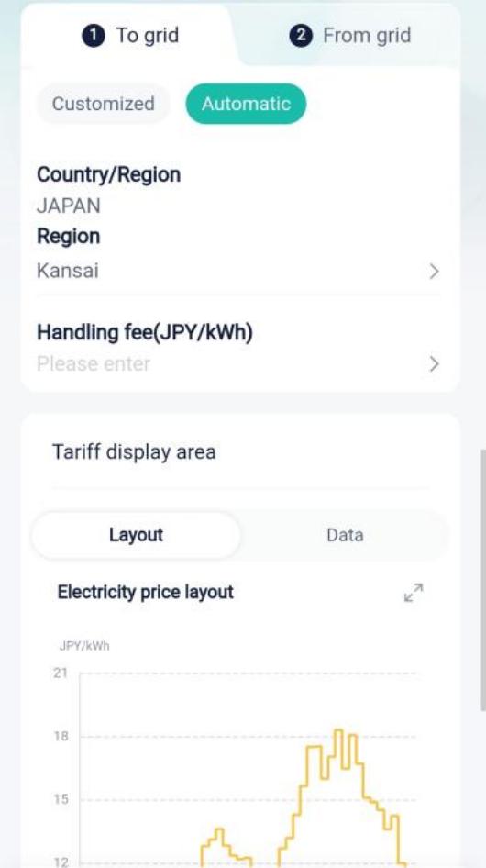The width and height of the screenshot is (486, 868).
Task: Open the Kansai region chevron
Action: [x=434, y=272]
